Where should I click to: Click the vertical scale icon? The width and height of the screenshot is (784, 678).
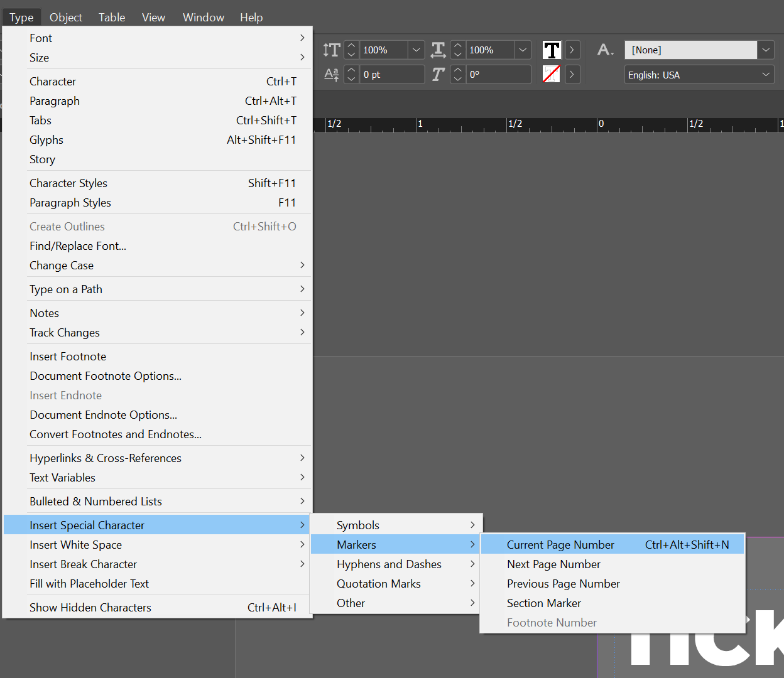point(332,50)
